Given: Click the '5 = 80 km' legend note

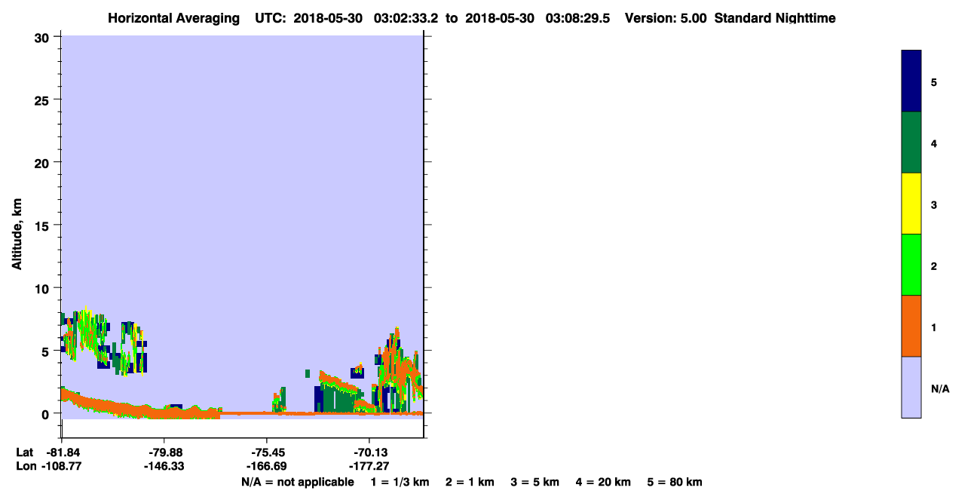Looking at the screenshot, I should (x=675, y=482).
